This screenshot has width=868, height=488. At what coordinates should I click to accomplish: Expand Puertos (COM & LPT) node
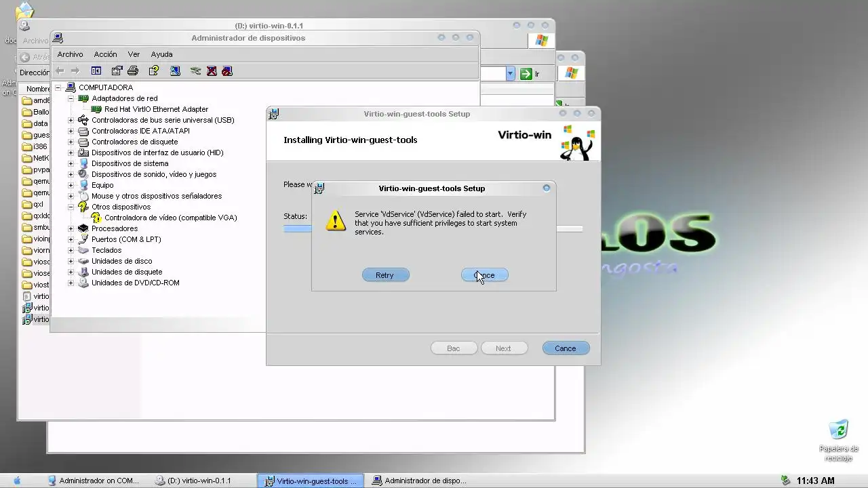coord(71,239)
